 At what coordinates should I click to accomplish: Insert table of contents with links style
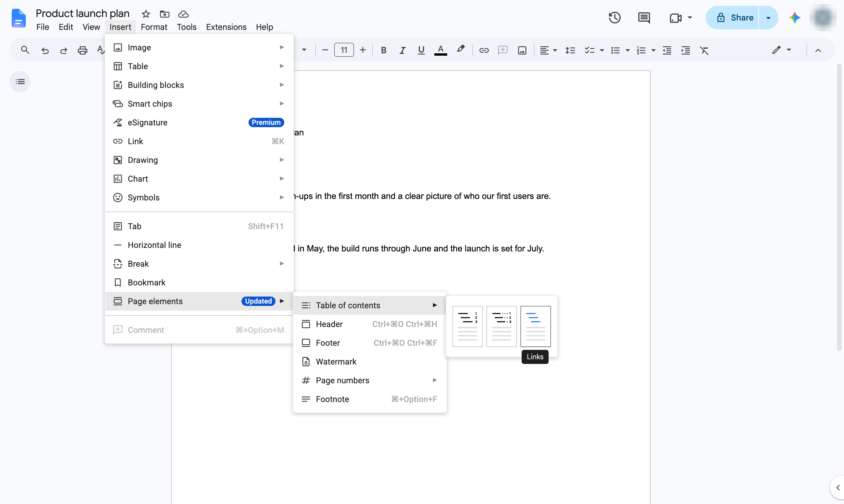535,326
